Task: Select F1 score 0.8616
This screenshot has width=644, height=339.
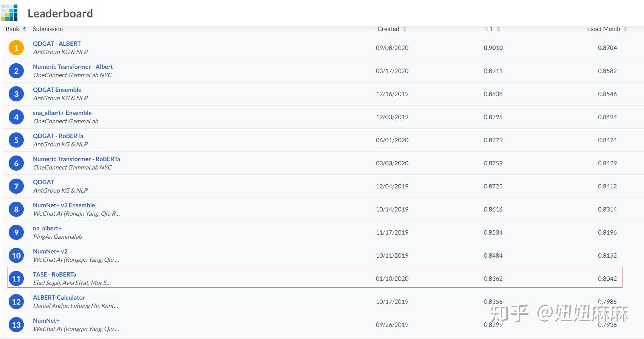Action: (x=493, y=209)
